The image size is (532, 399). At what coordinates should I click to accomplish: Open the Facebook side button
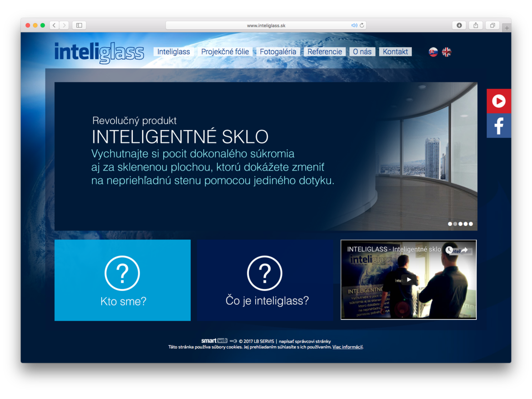click(x=499, y=126)
